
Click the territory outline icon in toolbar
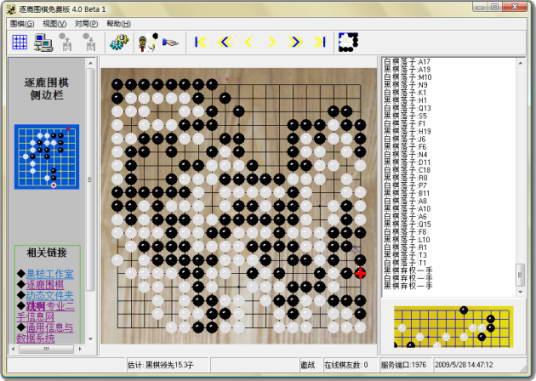[348, 42]
